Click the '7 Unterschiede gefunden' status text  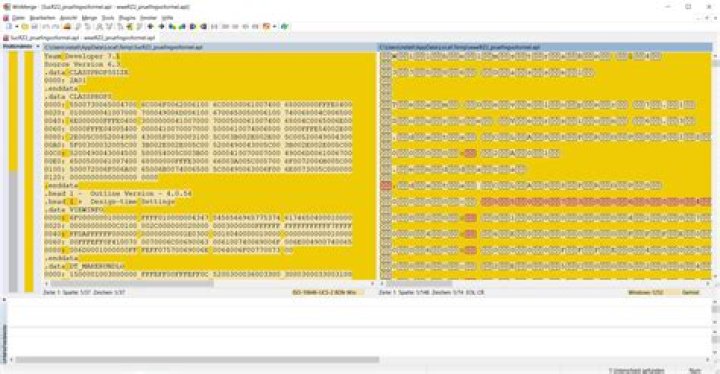click(637, 370)
